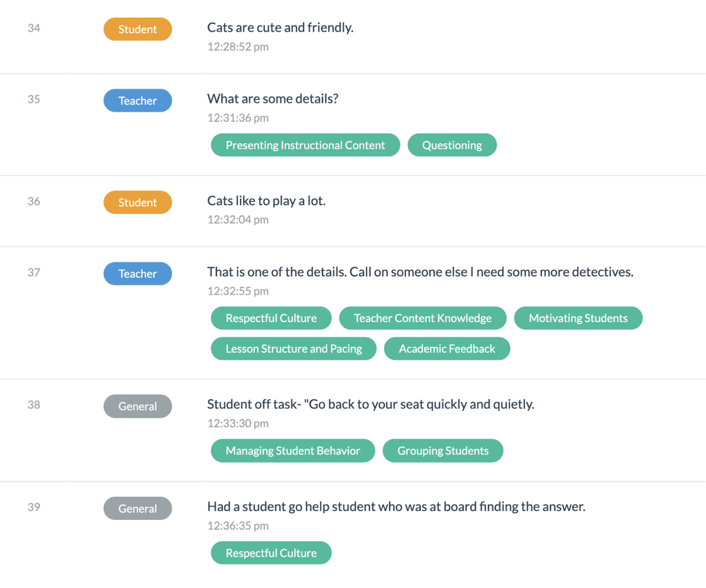Click the Student badge on note 34
The width and height of the screenshot is (706, 588).
pyautogui.click(x=137, y=29)
